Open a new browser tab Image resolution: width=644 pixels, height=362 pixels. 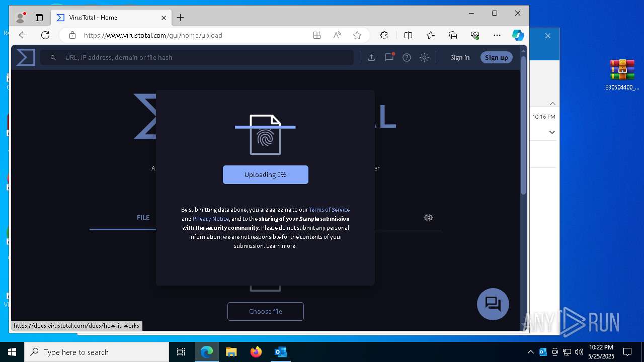(180, 18)
